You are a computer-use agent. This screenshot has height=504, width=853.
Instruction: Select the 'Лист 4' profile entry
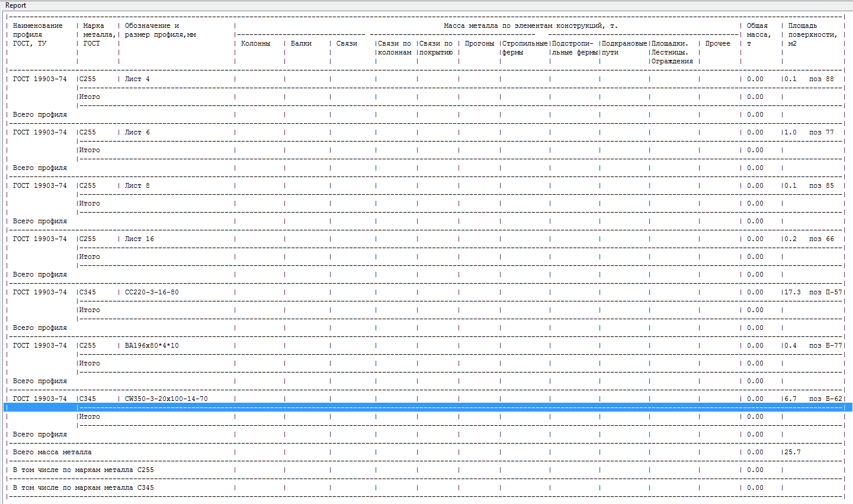click(x=137, y=79)
